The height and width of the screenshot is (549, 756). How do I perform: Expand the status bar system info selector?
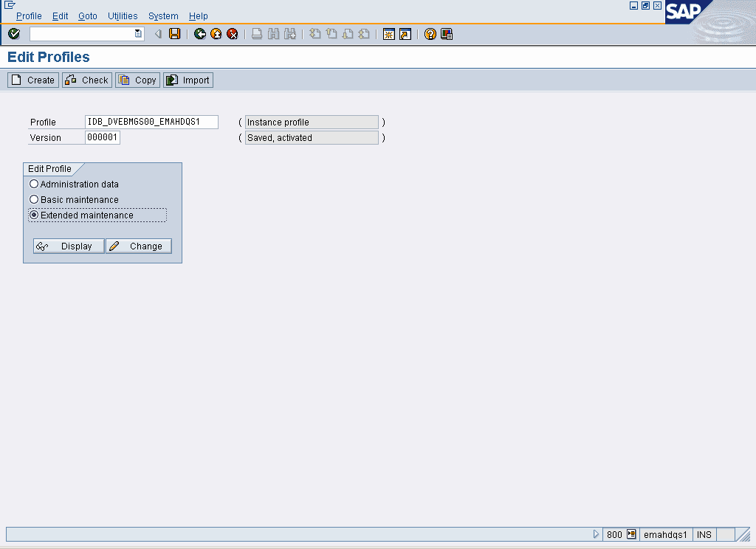tap(631, 534)
